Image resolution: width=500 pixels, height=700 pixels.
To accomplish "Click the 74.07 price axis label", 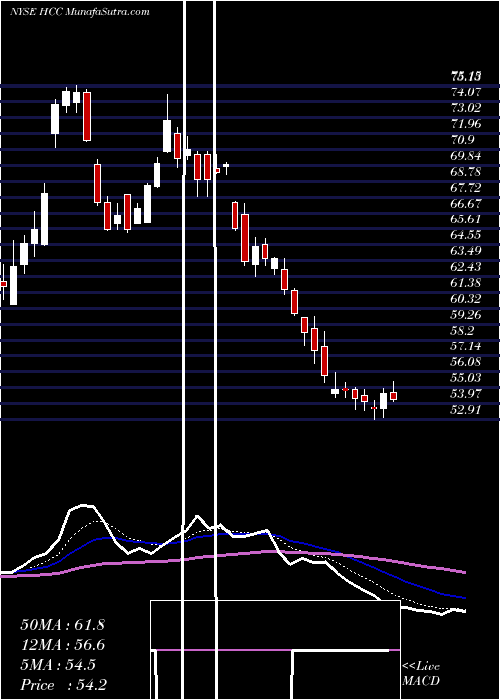I will pyautogui.click(x=466, y=92).
